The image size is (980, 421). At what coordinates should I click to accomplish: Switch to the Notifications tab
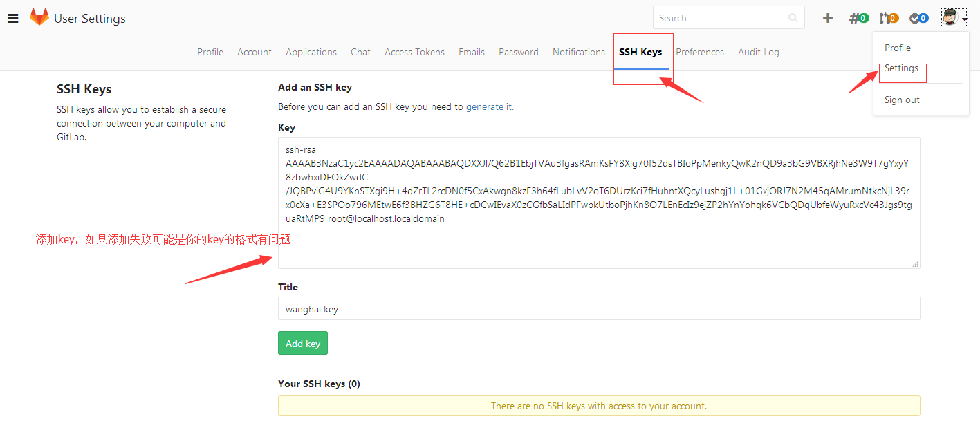click(578, 52)
